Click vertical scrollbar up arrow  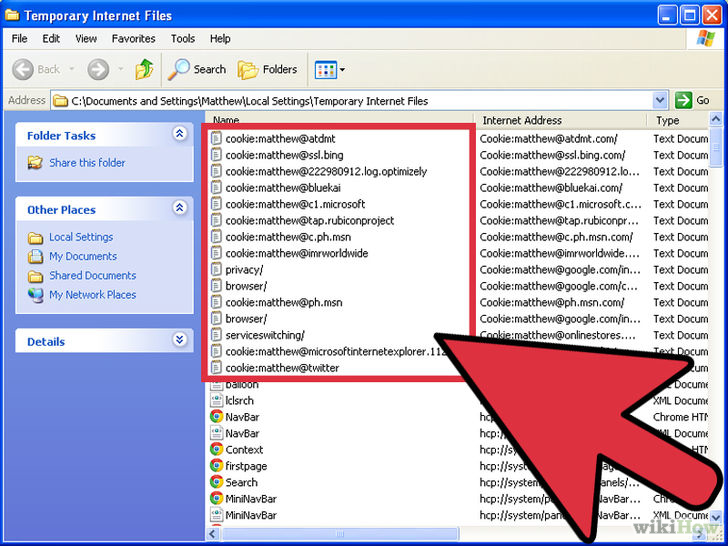tap(716, 118)
